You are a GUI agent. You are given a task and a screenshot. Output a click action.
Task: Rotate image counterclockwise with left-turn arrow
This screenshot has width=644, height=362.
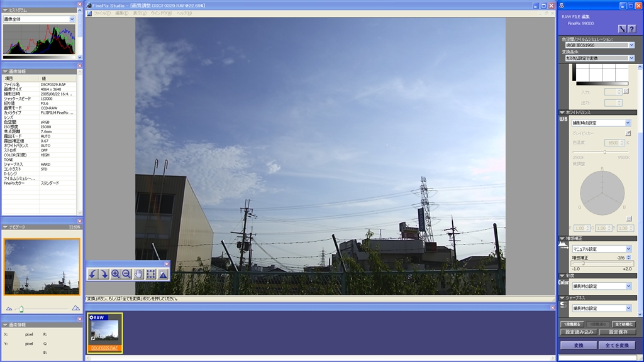tap(93, 274)
